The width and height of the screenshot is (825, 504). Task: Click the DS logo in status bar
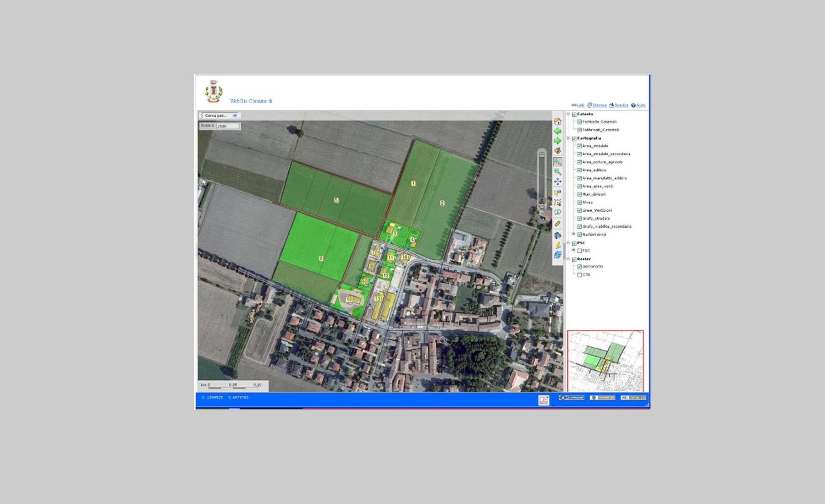tap(544, 400)
